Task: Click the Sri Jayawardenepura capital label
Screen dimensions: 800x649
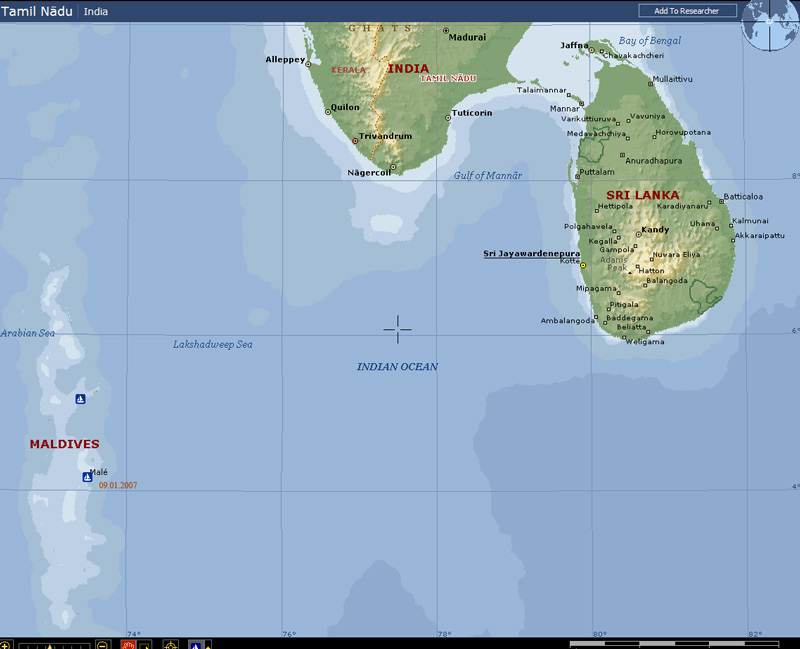Action: pyautogui.click(x=531, y=254)
